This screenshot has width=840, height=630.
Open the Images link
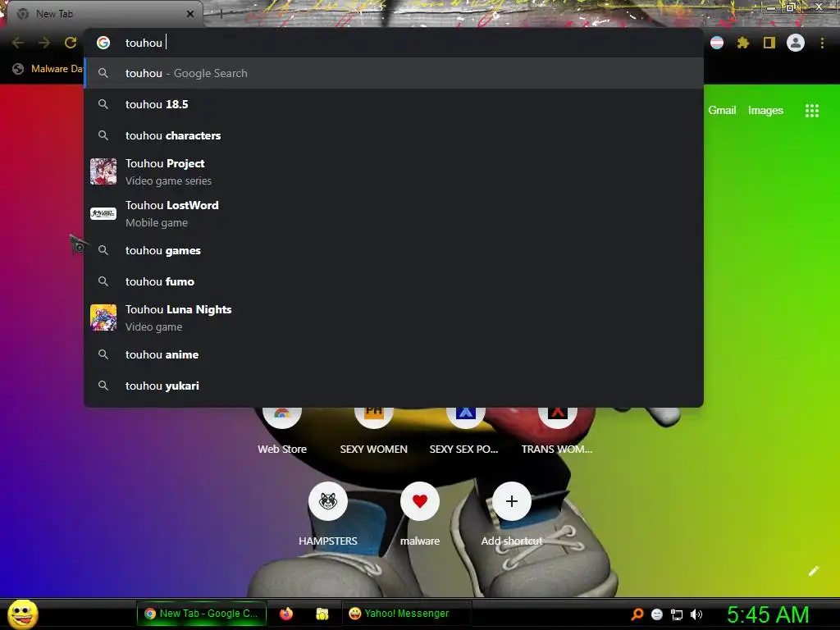[765, 111]
